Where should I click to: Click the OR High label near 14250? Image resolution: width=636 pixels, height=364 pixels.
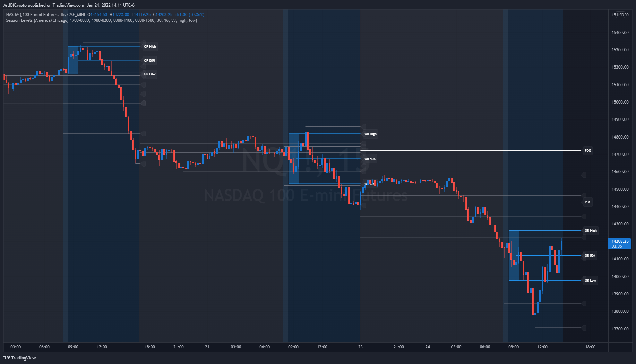click(591, 231)
